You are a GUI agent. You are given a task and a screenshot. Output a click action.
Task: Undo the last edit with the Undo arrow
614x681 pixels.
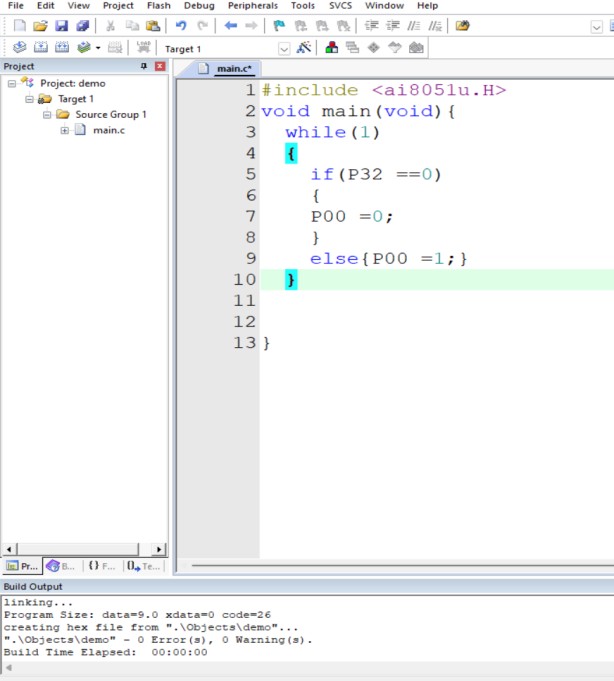tap(181, 26)
